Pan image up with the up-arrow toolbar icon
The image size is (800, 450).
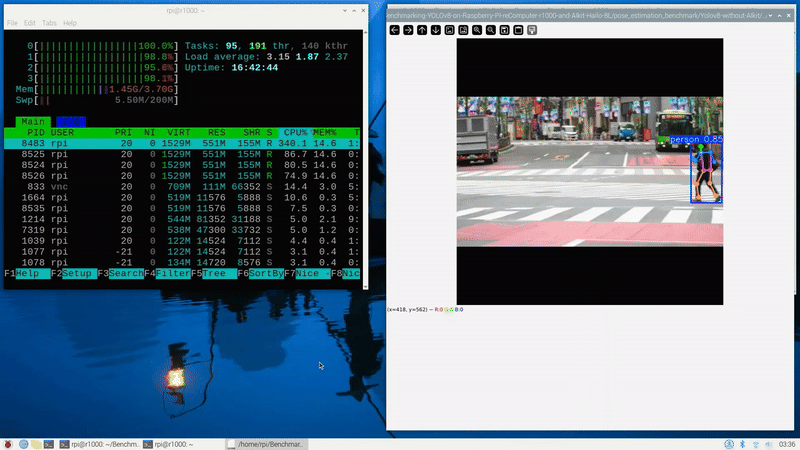[422, 30]
